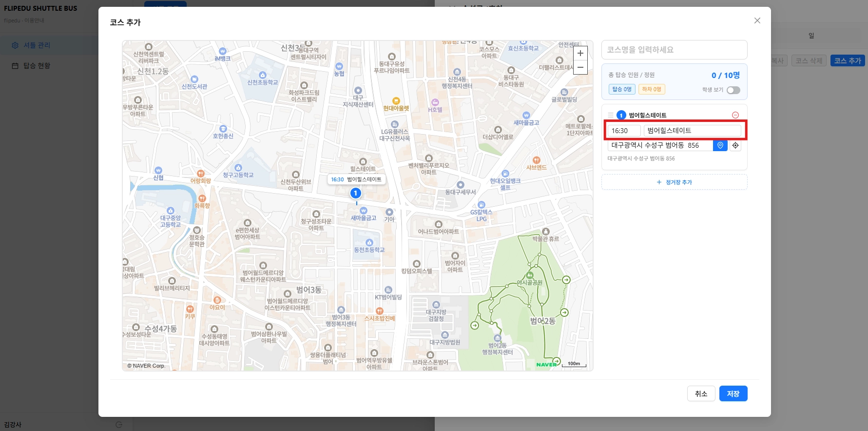Click the blue 코스 추가 button behind the dialog
The height and width of the screenshot is (431, 868).
click(x=848, y=61)
